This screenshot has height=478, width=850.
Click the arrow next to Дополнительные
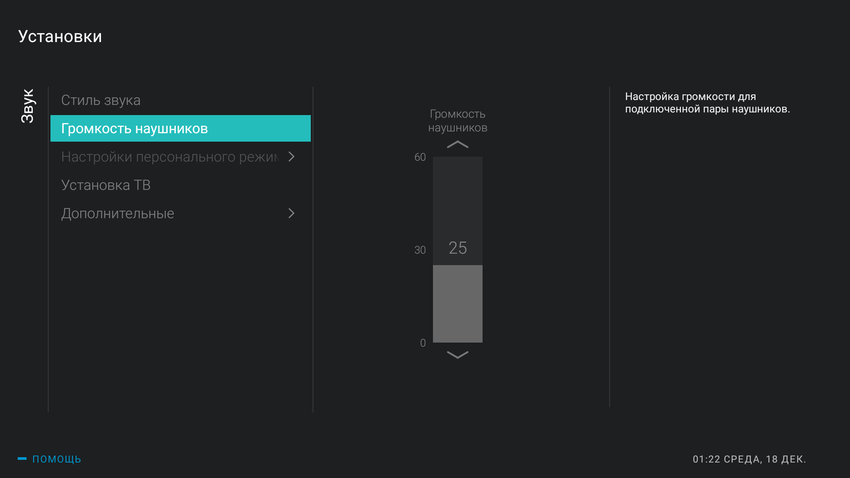pos(291,213)
